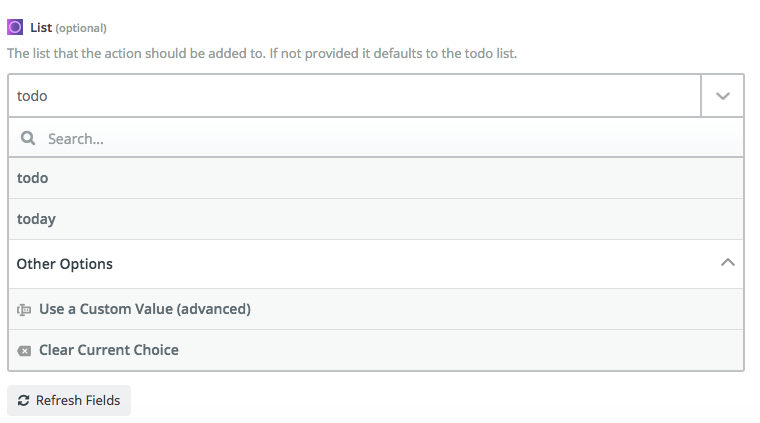Image resolution: width=760 pixels, height=423 pixels.
Task: Click the selected "todo" value in combo box
Action: 33,96
